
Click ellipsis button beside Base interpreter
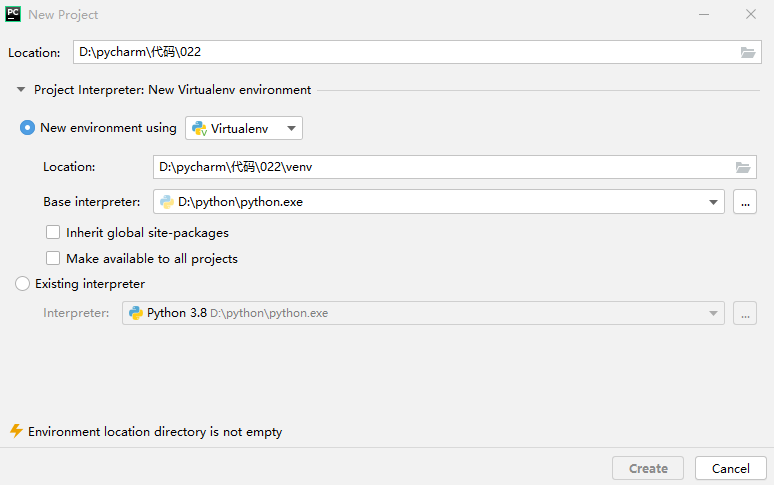tap(745, 202)
